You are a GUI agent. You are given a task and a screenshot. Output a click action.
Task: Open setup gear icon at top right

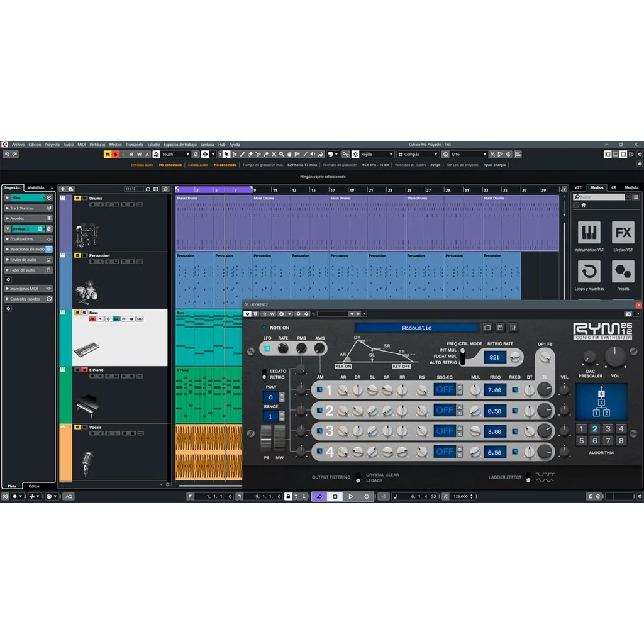(x=640, y=155)
